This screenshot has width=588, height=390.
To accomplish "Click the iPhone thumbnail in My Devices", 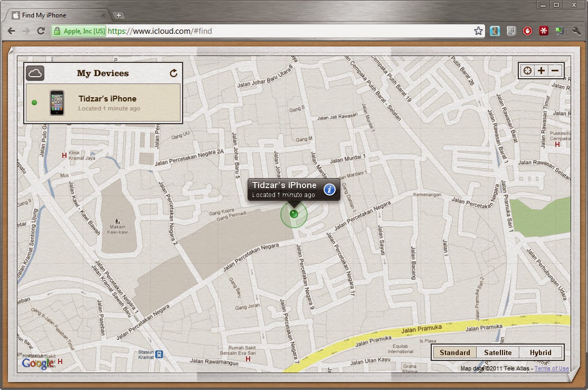I will [57, 103].
